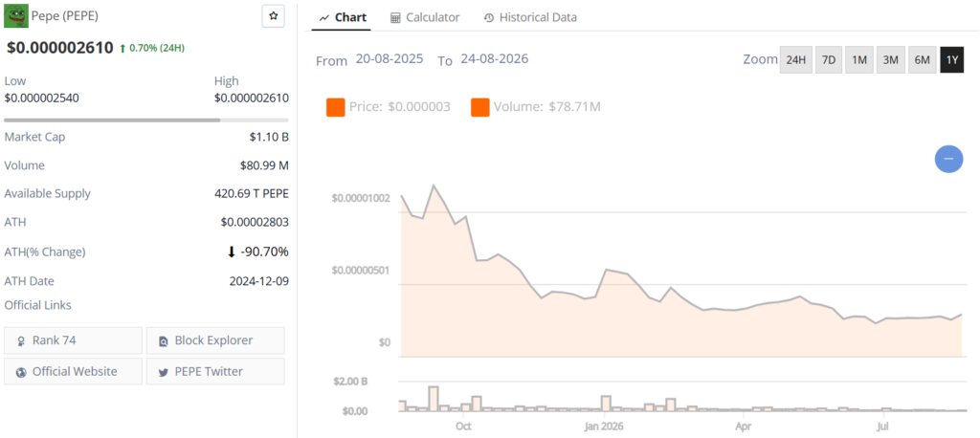Set chart zoom to 24H
Viewport: 980px width, 438px height.
795,60
